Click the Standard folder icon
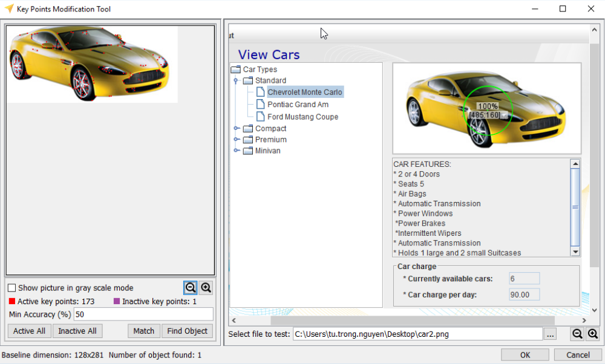This screenshot has height=364, width=605. [247, 80]
